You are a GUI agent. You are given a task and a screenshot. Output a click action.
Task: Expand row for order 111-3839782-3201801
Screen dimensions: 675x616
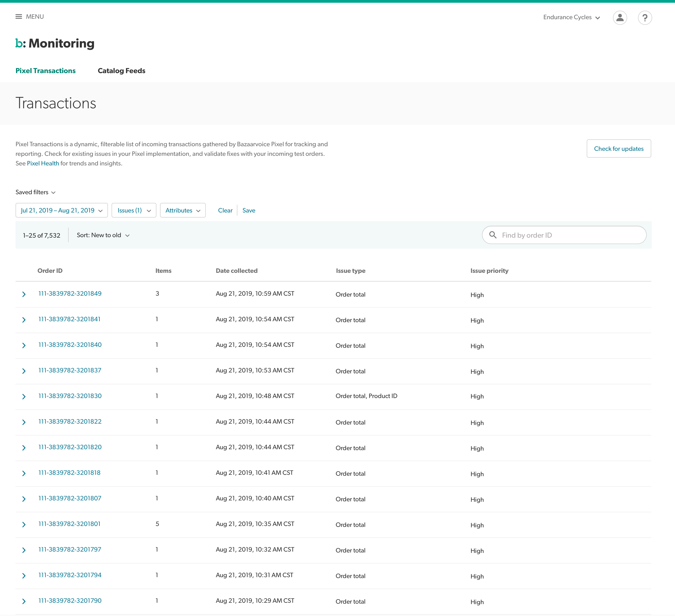[24, 524]
